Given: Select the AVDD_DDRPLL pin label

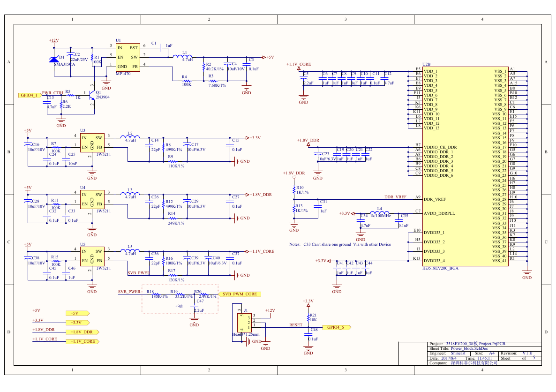Looking at the screenshot, I should (439, 213).
